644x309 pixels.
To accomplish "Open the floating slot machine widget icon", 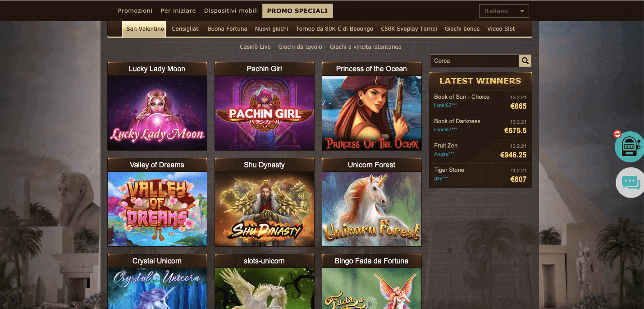I will tap(630, 147).
